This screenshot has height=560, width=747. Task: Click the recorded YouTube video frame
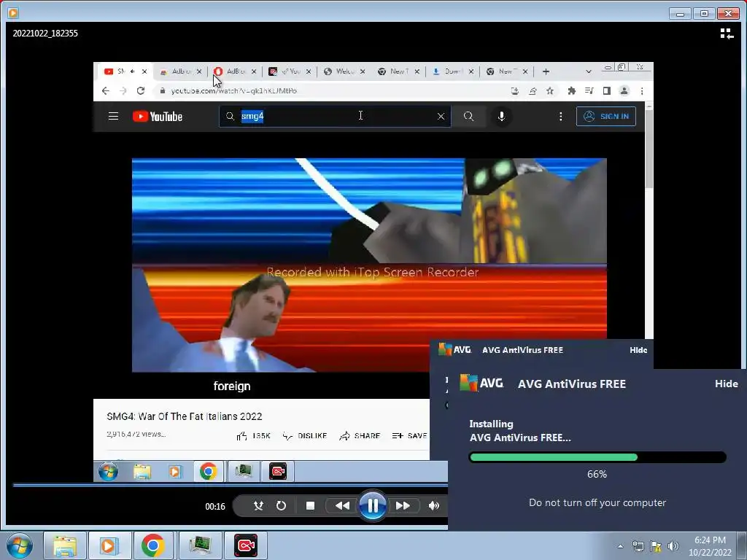click(x=369, y=265)
